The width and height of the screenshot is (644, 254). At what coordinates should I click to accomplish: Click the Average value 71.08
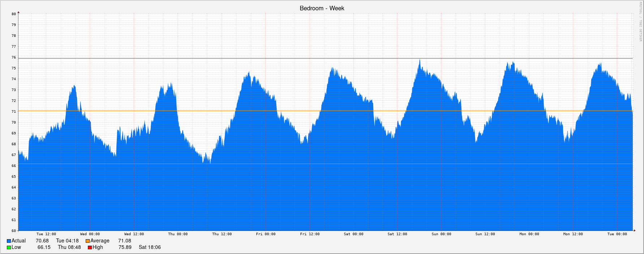125,241
